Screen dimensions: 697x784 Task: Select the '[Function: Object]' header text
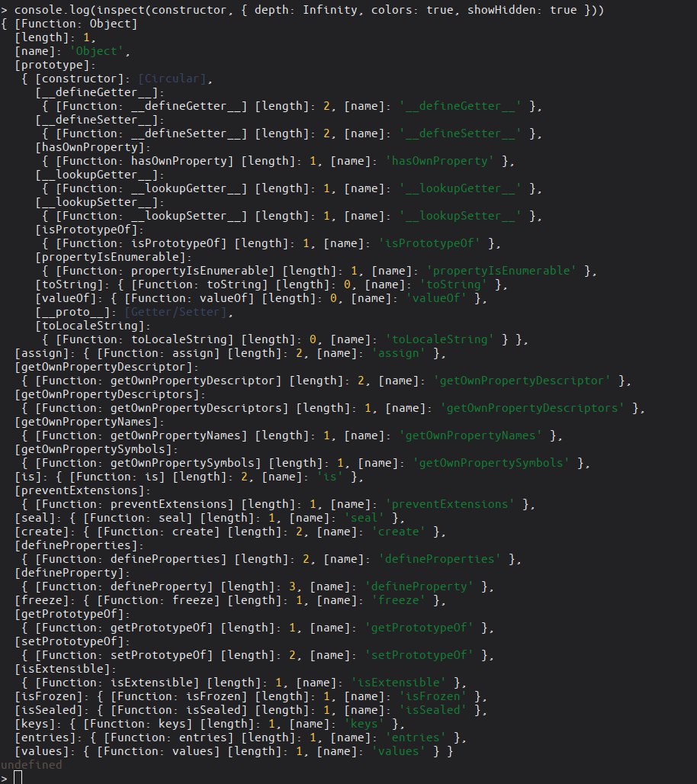pyautogui.click(x=76, y=24)
